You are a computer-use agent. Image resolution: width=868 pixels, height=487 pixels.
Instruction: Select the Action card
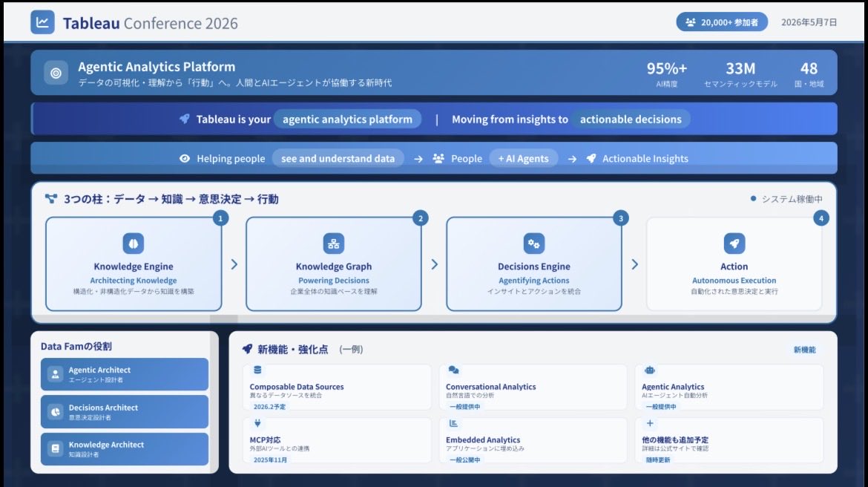(x=734, y=264)
